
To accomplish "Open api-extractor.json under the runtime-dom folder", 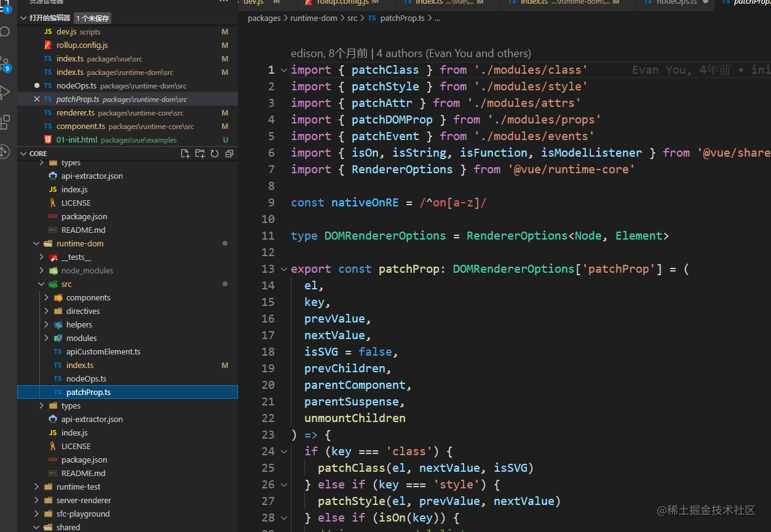I will (x=127, y=419).
